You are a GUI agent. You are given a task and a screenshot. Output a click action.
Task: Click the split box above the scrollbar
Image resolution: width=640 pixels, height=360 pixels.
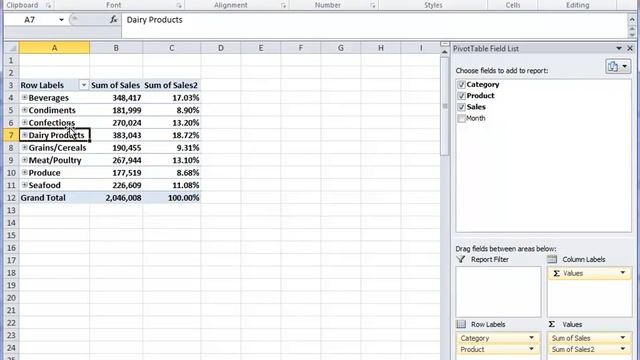(444, 44)
